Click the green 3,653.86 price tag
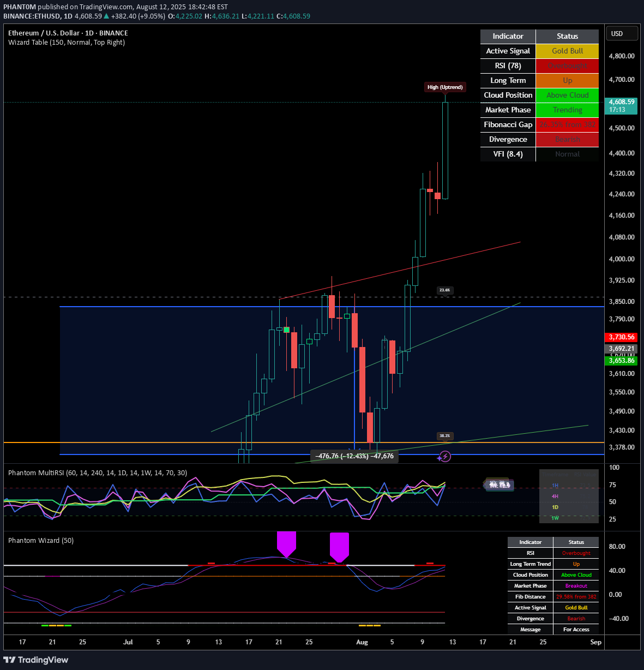This screenshot has width=644, height=670. 622,361
